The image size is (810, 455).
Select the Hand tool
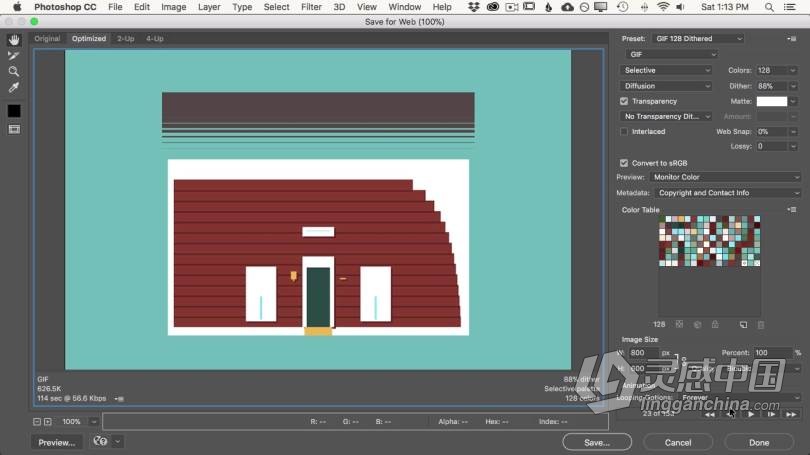pyautogui.click(x=14, y=41)
